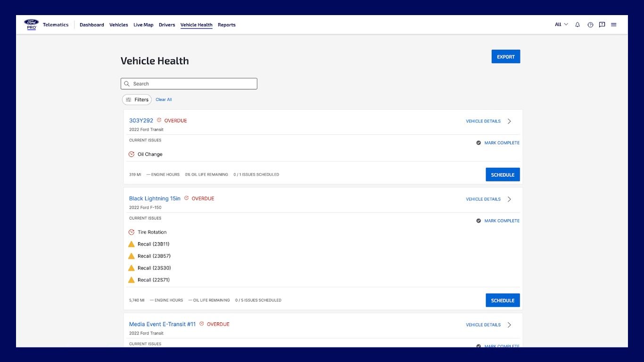Click the Clear All filters link

click(164, 99)
